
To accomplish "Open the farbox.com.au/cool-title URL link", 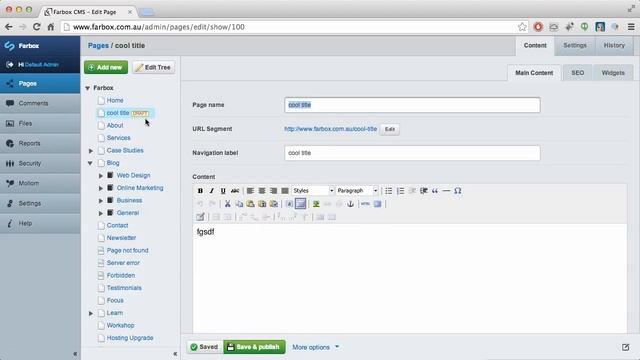I will click(331, 129).
